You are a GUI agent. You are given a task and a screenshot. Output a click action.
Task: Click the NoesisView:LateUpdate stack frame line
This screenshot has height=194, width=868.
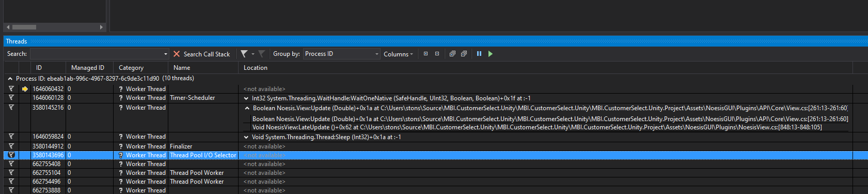[537, 127]
